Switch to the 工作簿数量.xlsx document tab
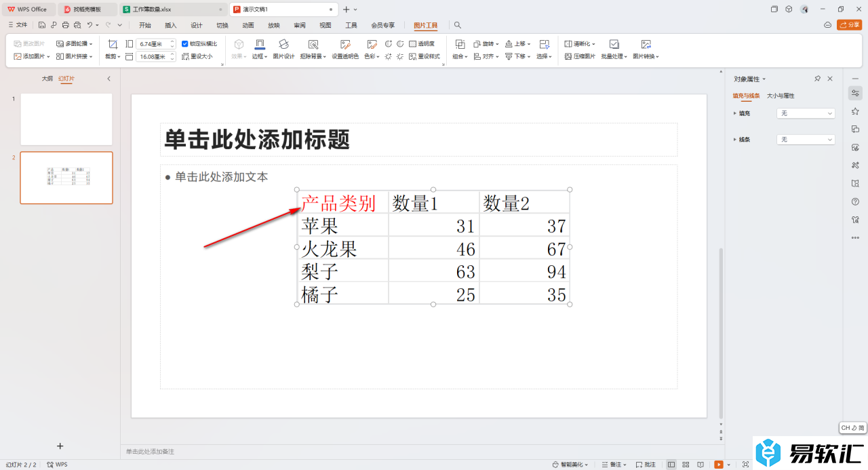The image size is (868, 470). point(172,9)
